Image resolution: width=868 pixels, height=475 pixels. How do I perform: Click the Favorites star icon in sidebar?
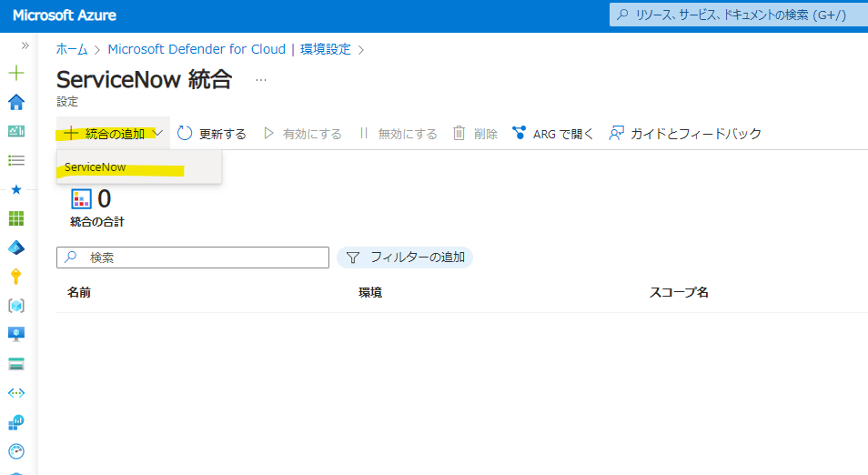pyautogui.click(x=16, y=189)
